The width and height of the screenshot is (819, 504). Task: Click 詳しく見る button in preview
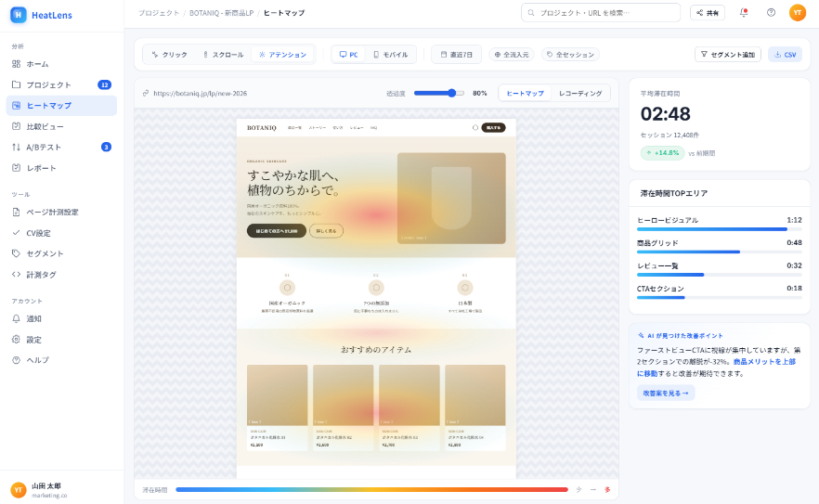pos(327,231)
